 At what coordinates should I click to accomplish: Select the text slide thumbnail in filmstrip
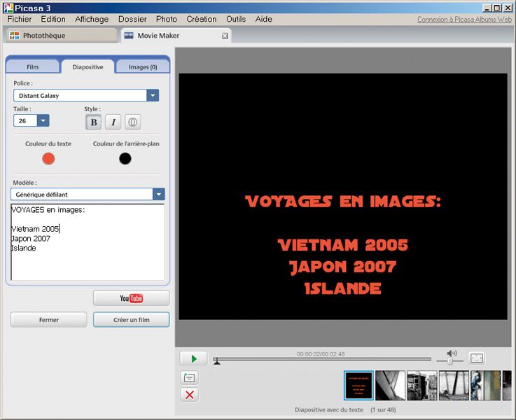[358, 386]
